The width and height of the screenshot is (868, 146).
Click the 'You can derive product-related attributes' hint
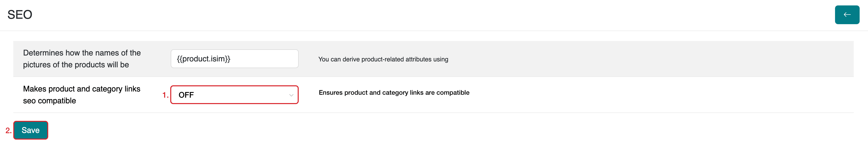383,59
